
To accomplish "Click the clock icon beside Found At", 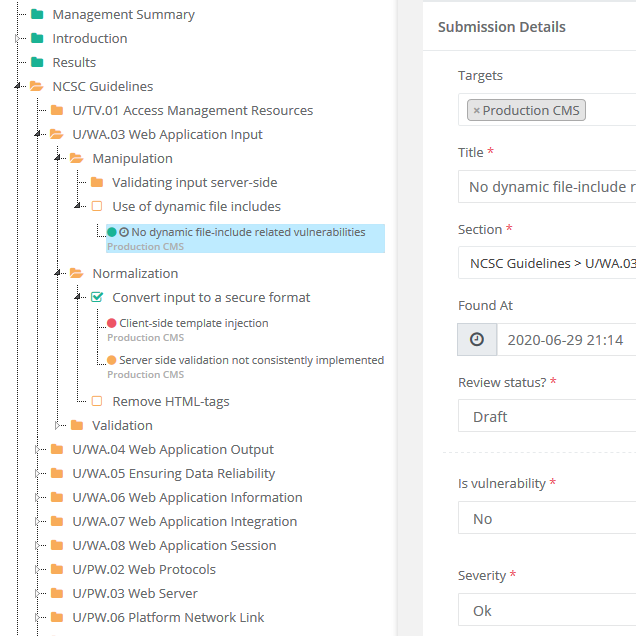I will [x=477, y=339].
